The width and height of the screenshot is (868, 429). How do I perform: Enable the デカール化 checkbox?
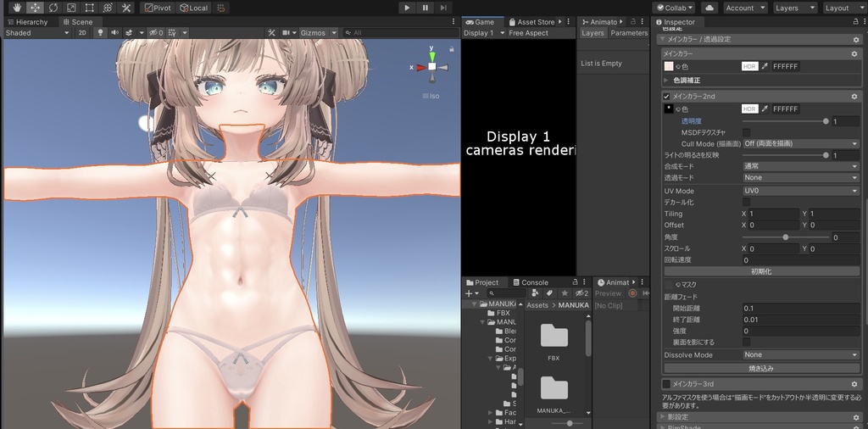(x=747, y=202)
